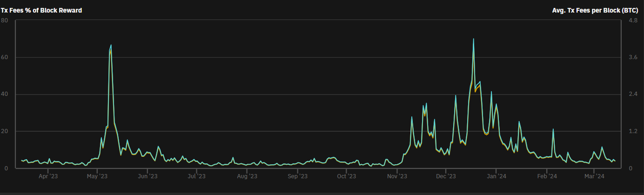The image size is (644, 195).
Task: Click the Mar '24 x-axis label
Action: (x=594, y=176)
